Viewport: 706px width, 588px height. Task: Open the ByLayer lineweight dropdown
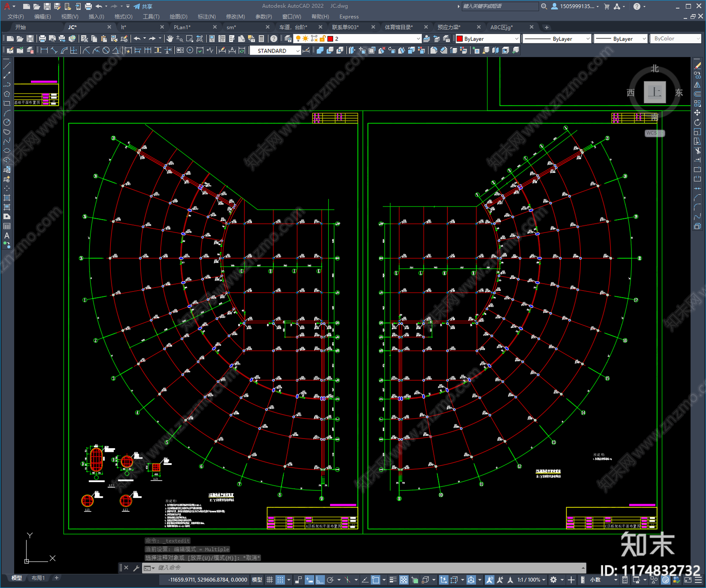coord(620,39)
